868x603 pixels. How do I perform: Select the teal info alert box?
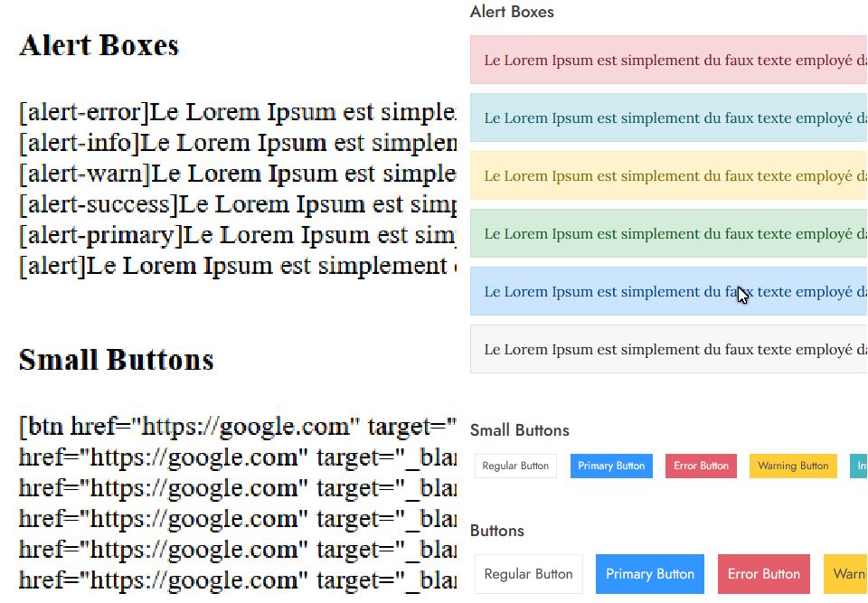point(669,118)
